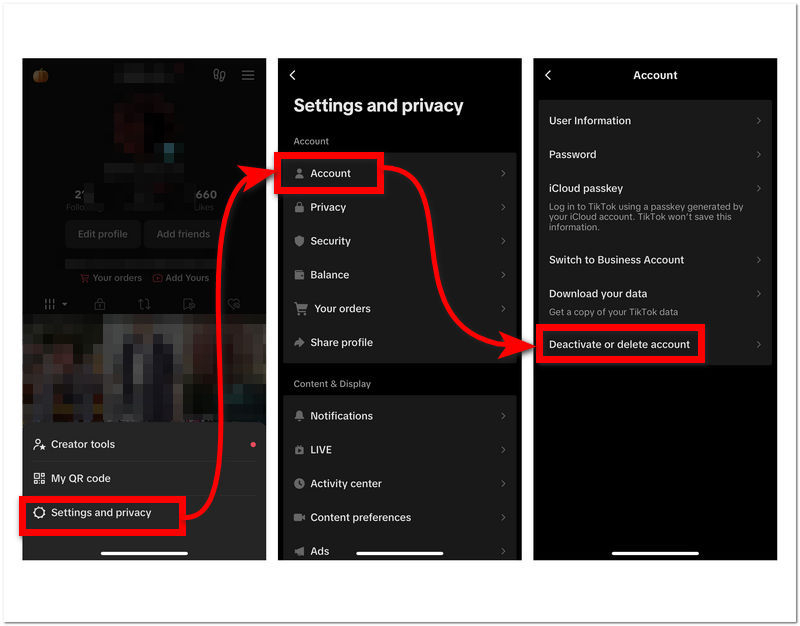This screenshot has height=626, width=800.
Task: Go back from Settings and privacy screen
Action: click(293, 76)
